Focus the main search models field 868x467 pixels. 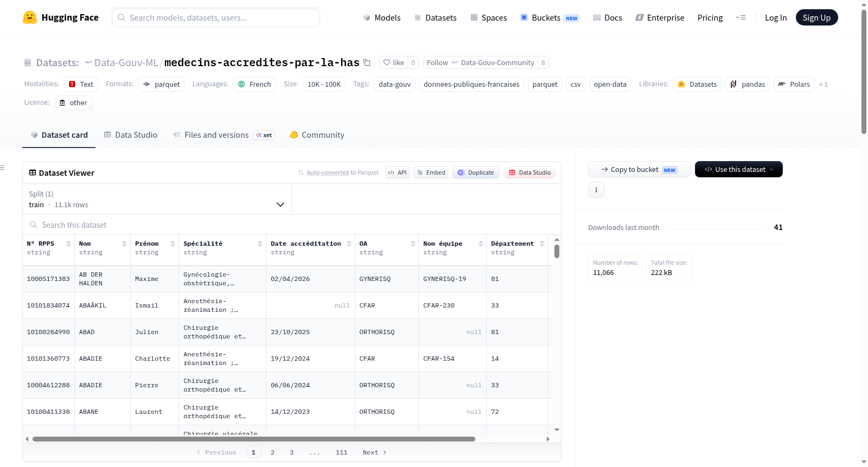(216, 17)
